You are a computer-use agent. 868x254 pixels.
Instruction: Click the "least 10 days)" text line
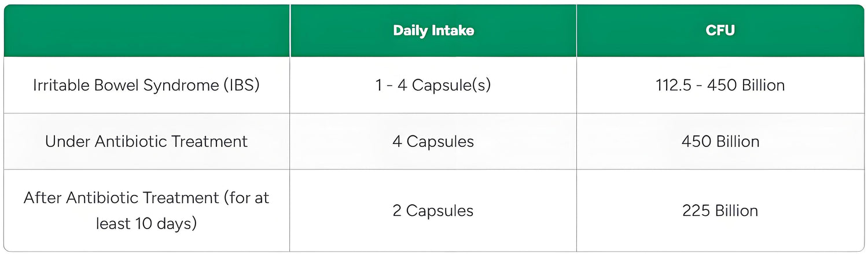(x=146, y=223)
